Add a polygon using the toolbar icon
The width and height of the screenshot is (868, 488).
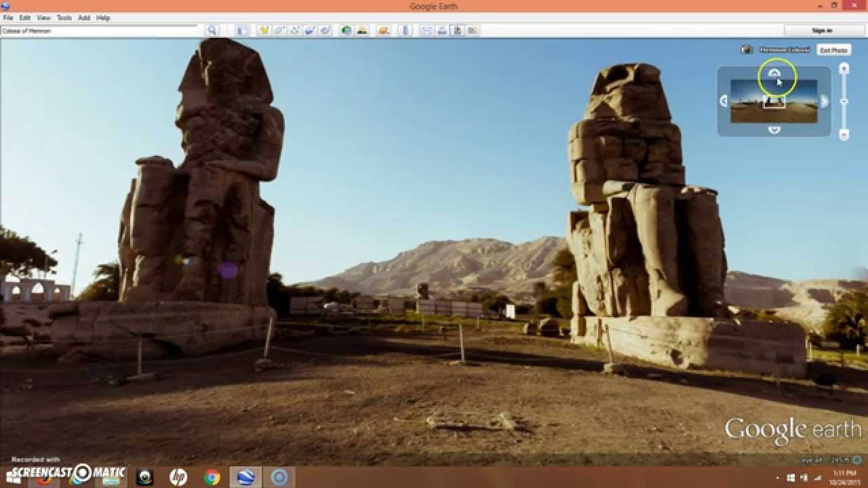coord(279,30)
